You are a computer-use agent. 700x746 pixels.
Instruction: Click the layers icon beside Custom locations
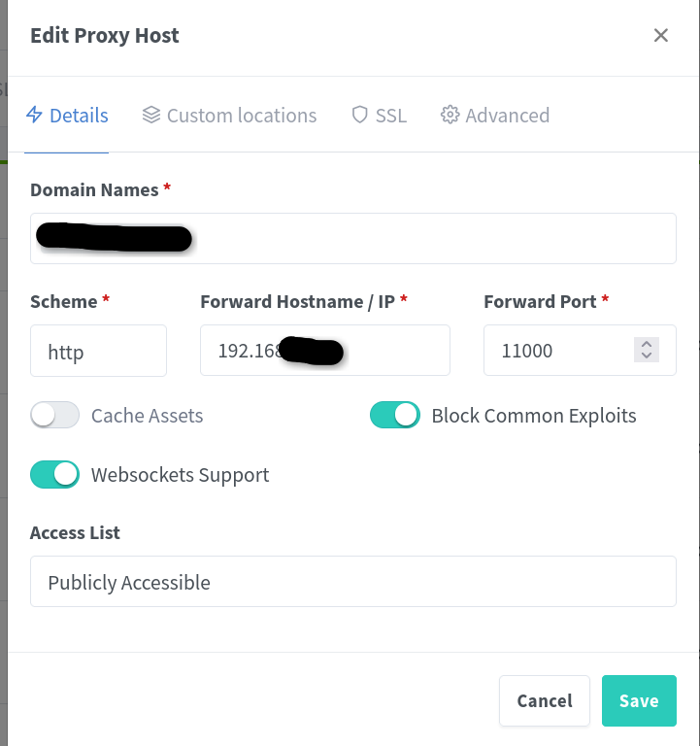150,116
